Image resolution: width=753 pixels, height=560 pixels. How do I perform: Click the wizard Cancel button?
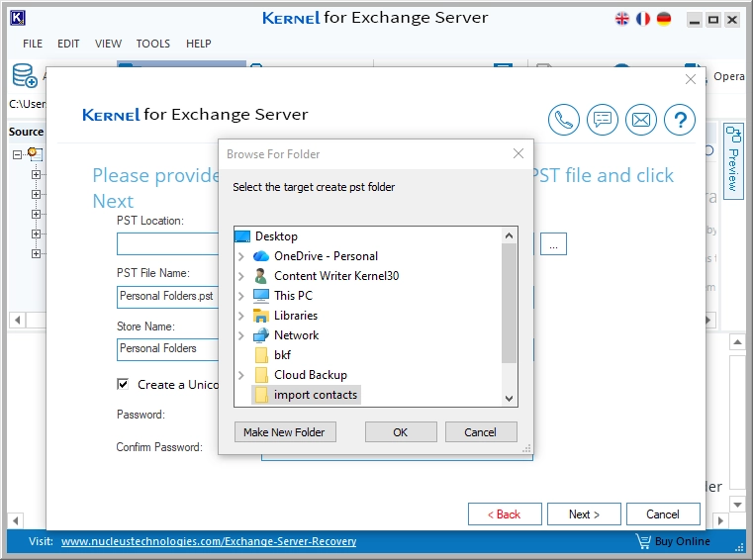[x=663, y=514]
